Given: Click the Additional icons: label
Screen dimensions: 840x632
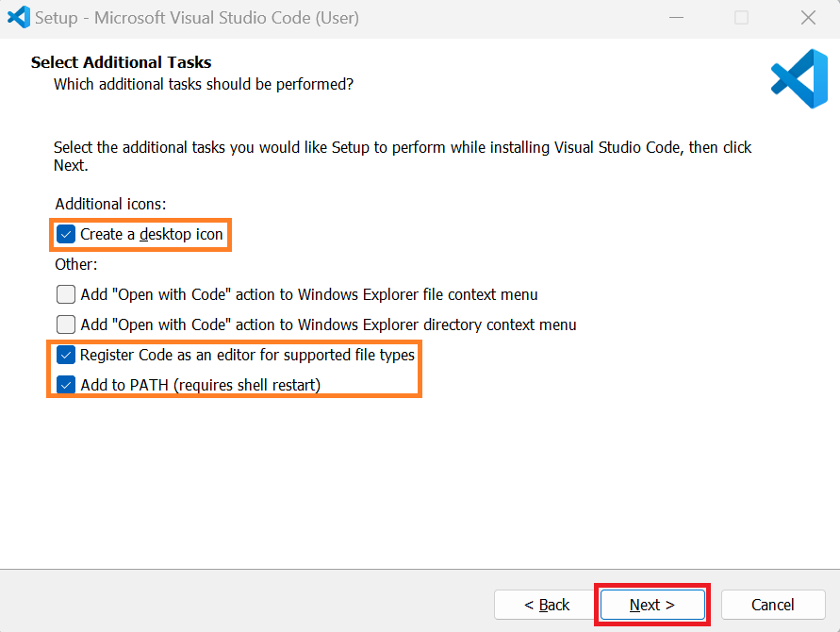Looking at the screenshot, I should 110,205.
